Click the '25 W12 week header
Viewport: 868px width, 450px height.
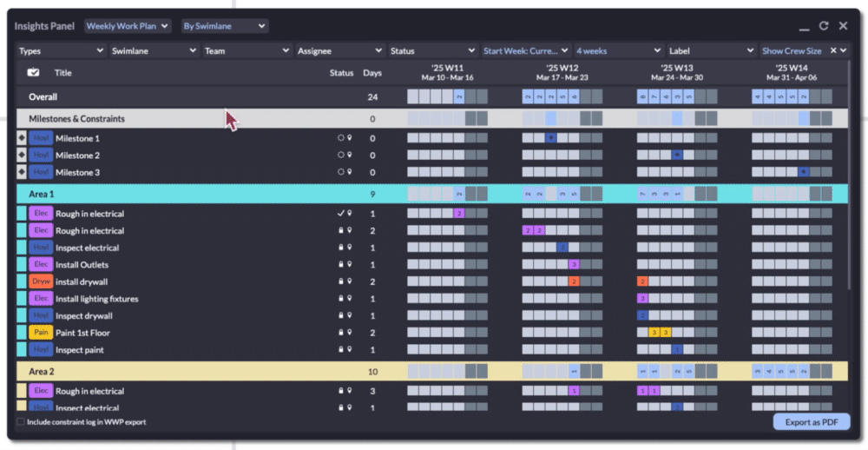point(562,73)
